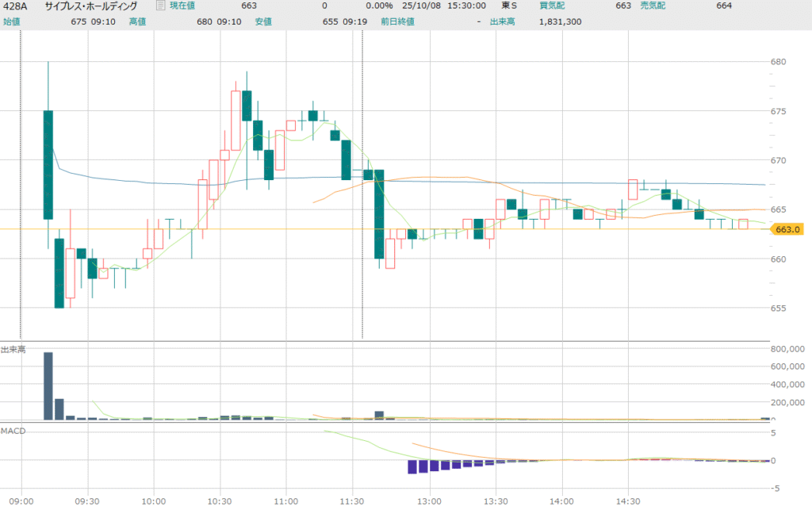
Task: Click the first large opening candlestick
Action: [x=48, y=164]
